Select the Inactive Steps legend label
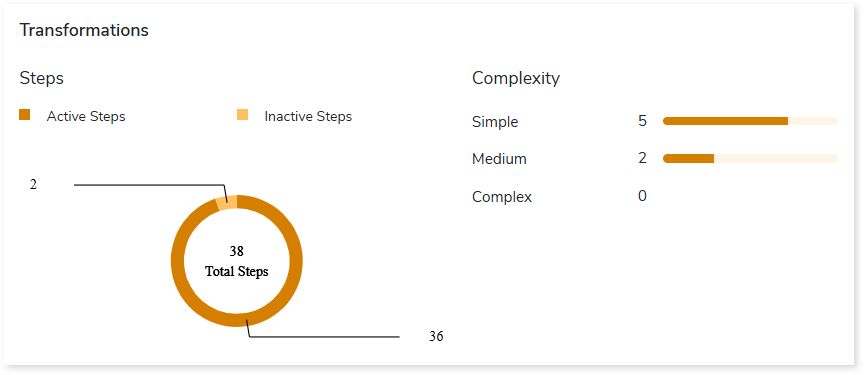This screenshot has height=375, width=864. 308,117
